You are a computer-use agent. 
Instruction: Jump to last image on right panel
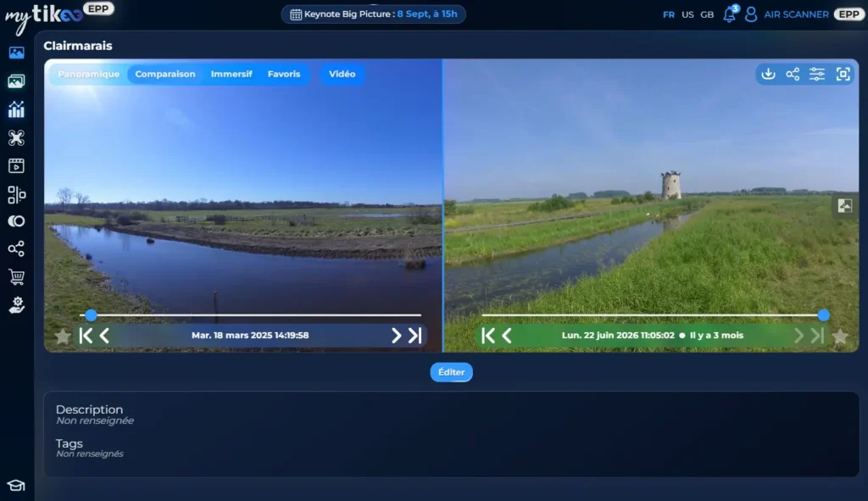point(818,336)
